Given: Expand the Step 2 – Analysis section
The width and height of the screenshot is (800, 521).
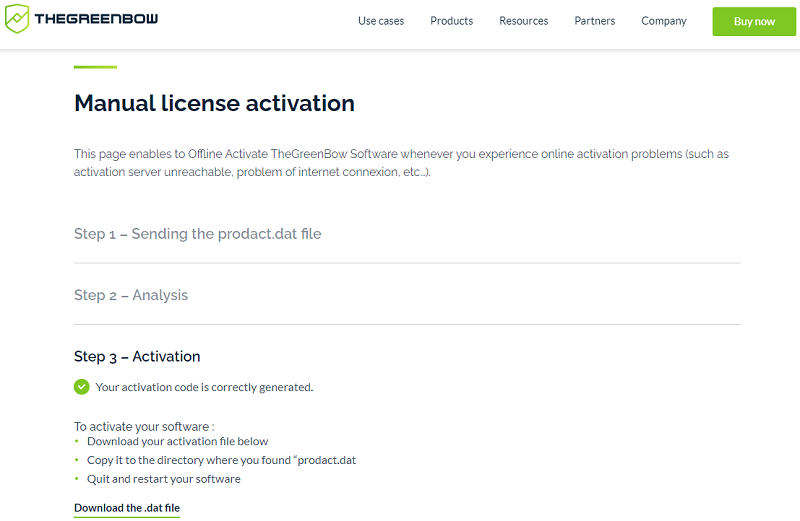Looking at the screenshot, I should [x=131, y=295].
